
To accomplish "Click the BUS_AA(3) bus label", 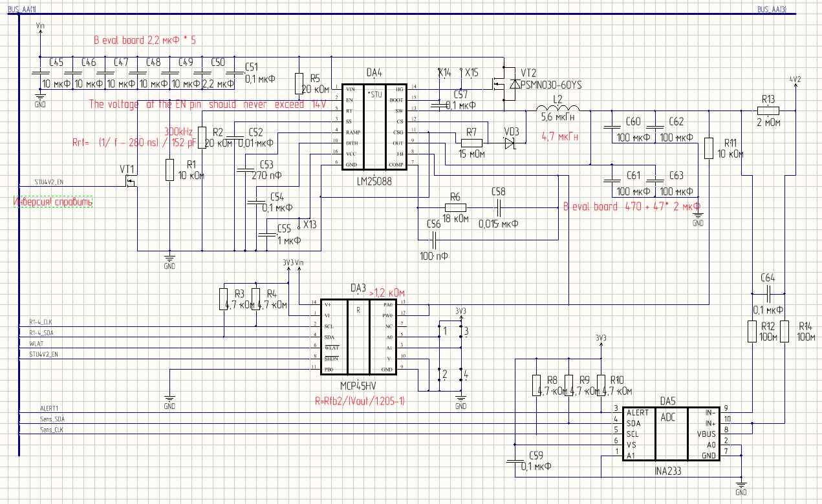I will click(x=772, y=8).
